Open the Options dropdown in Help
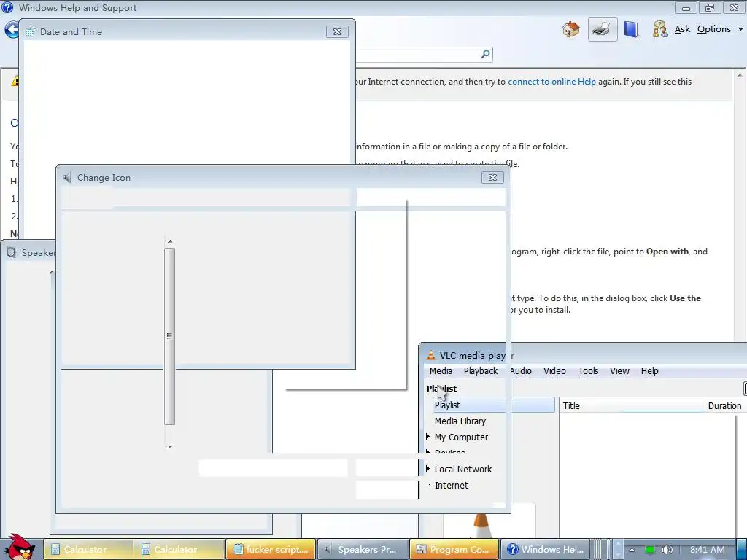Image resolution: width=747 pixels, height=560 pixels. (720, 29)
